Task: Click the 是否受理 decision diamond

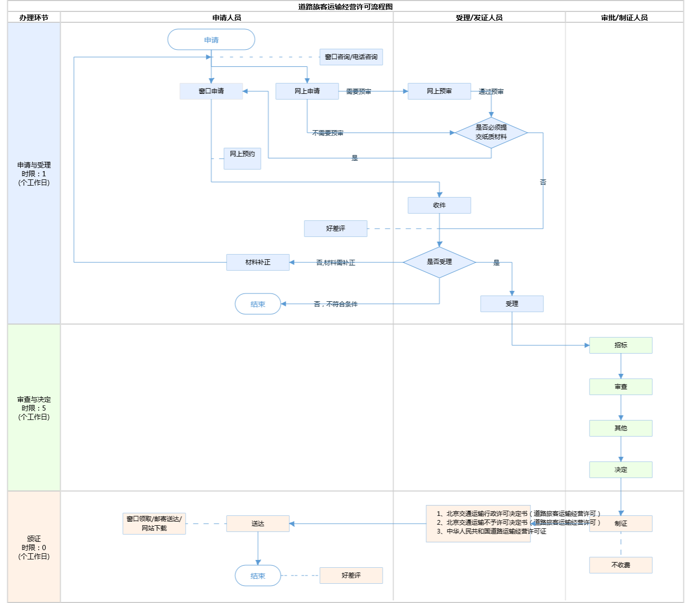Action: (x=439, y=262)
